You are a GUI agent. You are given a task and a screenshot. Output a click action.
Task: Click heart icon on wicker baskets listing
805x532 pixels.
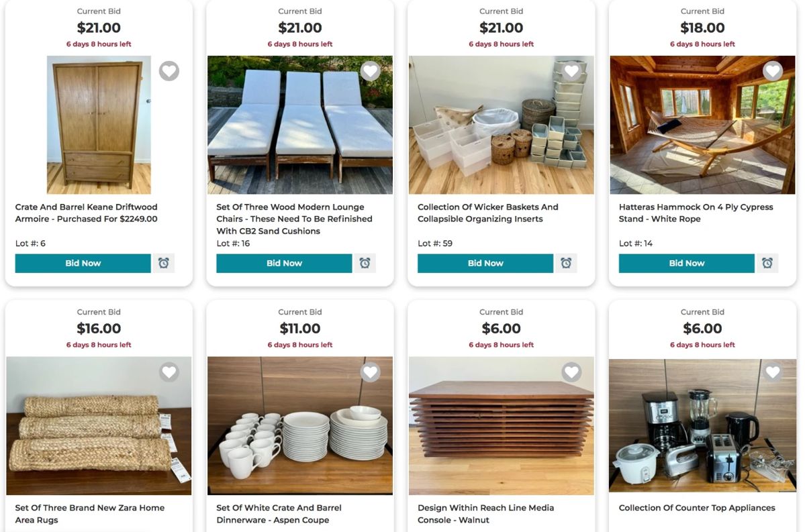click(571, 71)
